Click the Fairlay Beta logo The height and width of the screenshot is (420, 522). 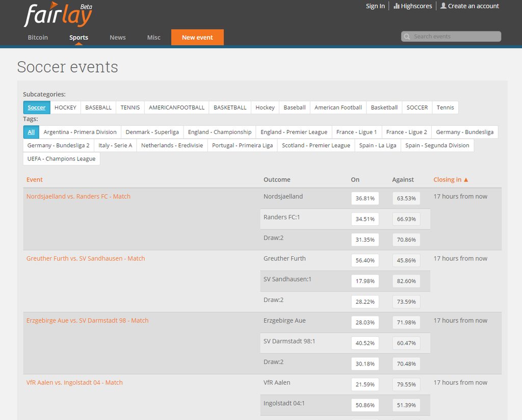(x=58, y=15)
